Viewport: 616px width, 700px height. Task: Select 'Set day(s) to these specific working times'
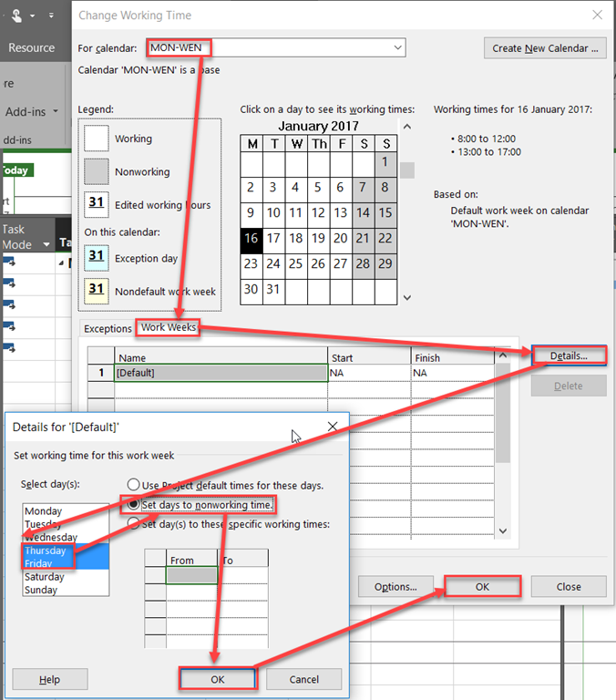click(x=134, y=523)
